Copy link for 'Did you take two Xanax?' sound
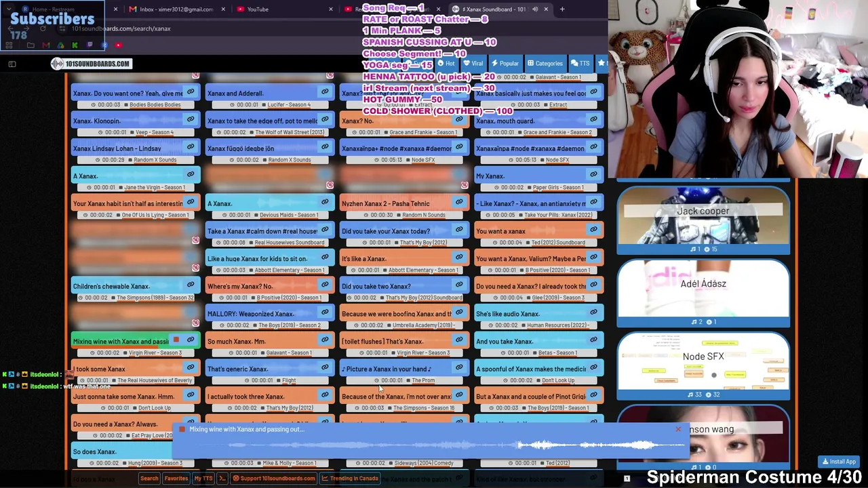 (x=459, y=285)
